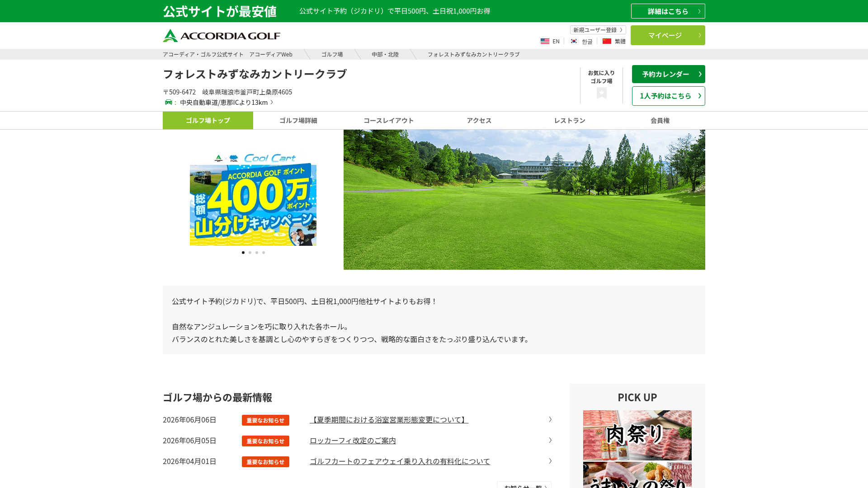Viewport: 868px width, 488px height.
Task: Click the car access icon
Action: [169, 102]
